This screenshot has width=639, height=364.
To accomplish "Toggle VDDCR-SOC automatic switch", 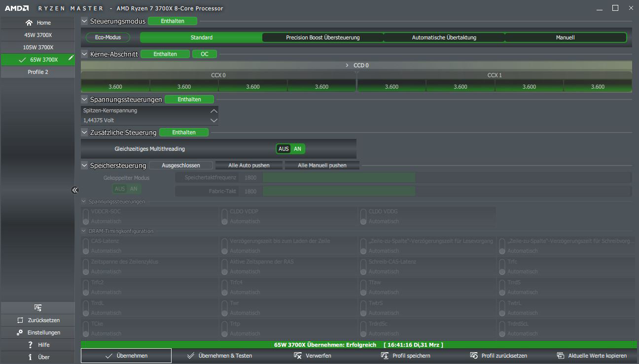I will click(x=86, y=216).
